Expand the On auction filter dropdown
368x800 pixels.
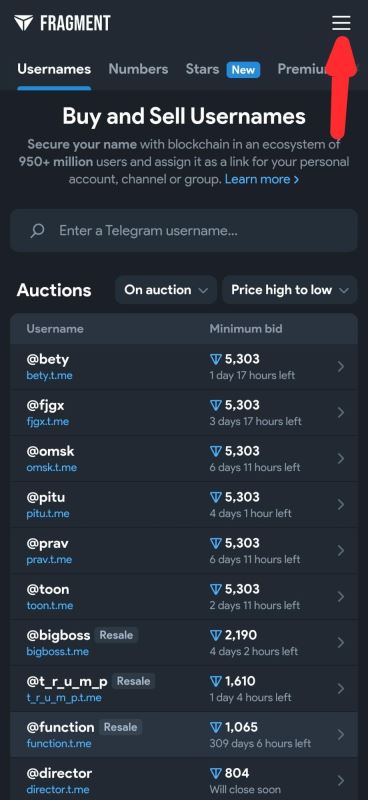166,290
